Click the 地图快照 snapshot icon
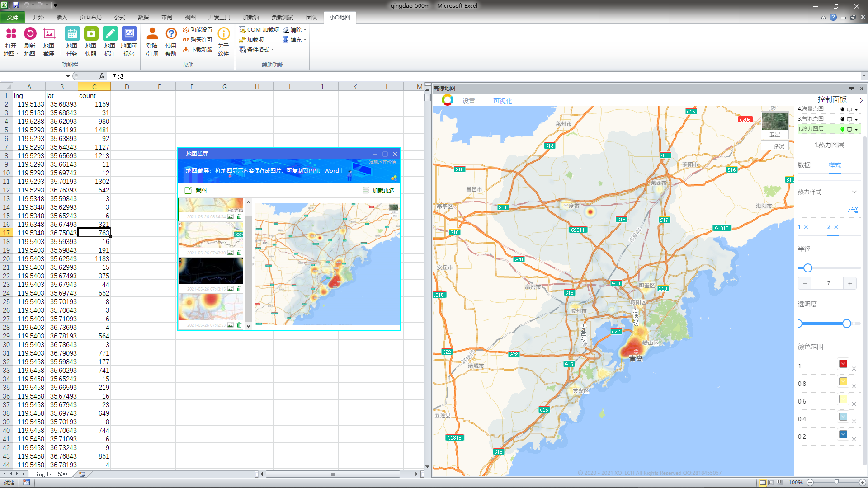 pyautogui.click(x=91, y=34)
